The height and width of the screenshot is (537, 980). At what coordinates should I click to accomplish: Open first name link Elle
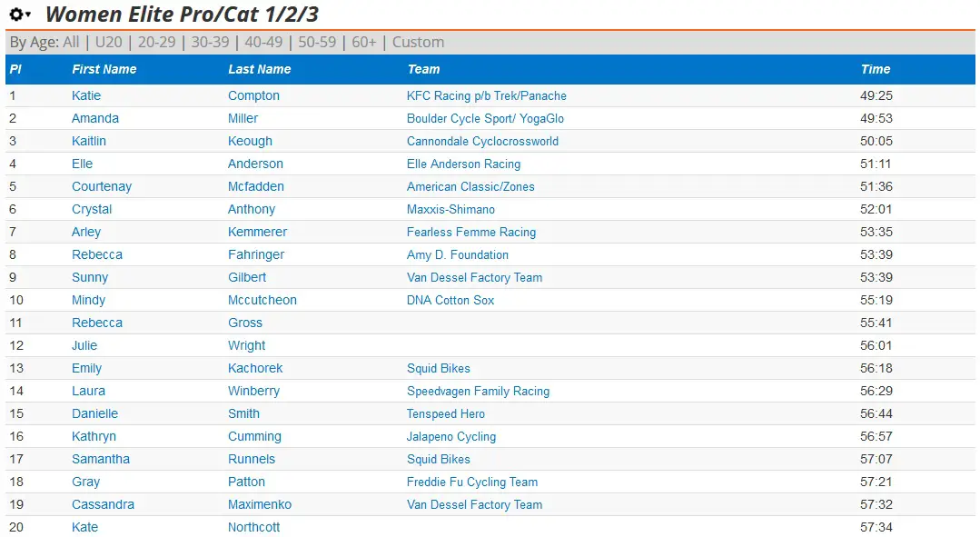point(82,164)
